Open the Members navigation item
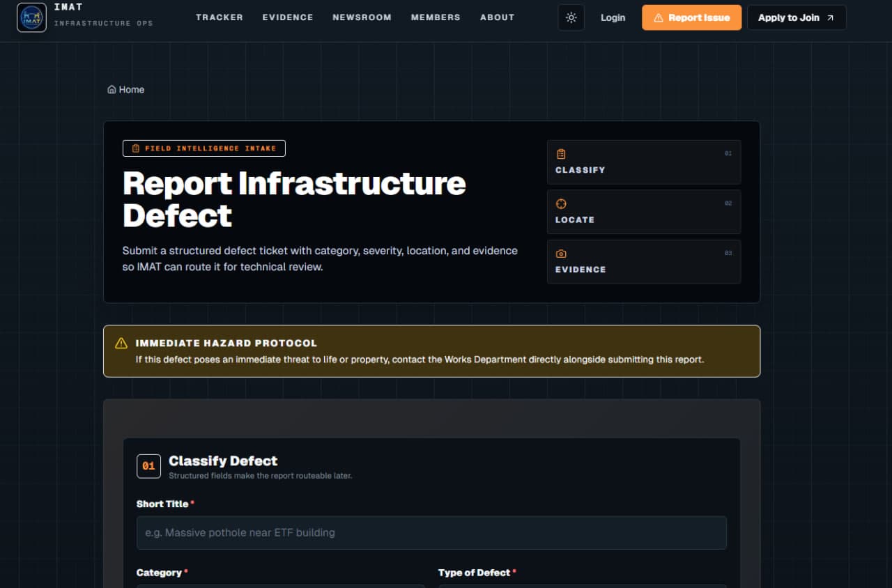The height and width of the screenshot is (588, 892). point(436,17)
